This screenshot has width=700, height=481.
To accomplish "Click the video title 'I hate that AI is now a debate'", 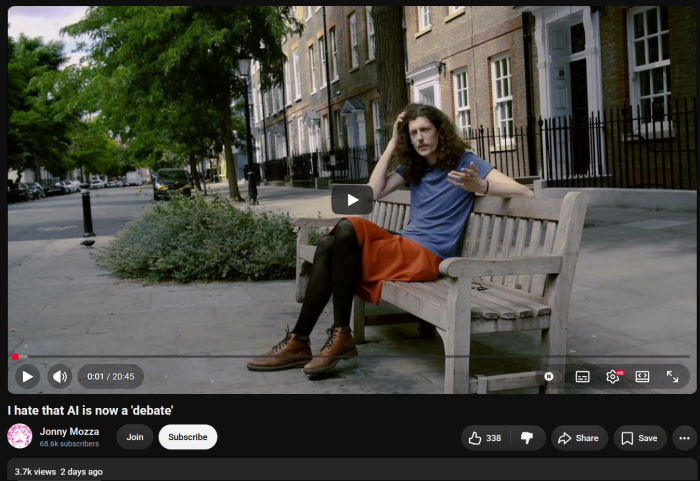I will 90,410.
